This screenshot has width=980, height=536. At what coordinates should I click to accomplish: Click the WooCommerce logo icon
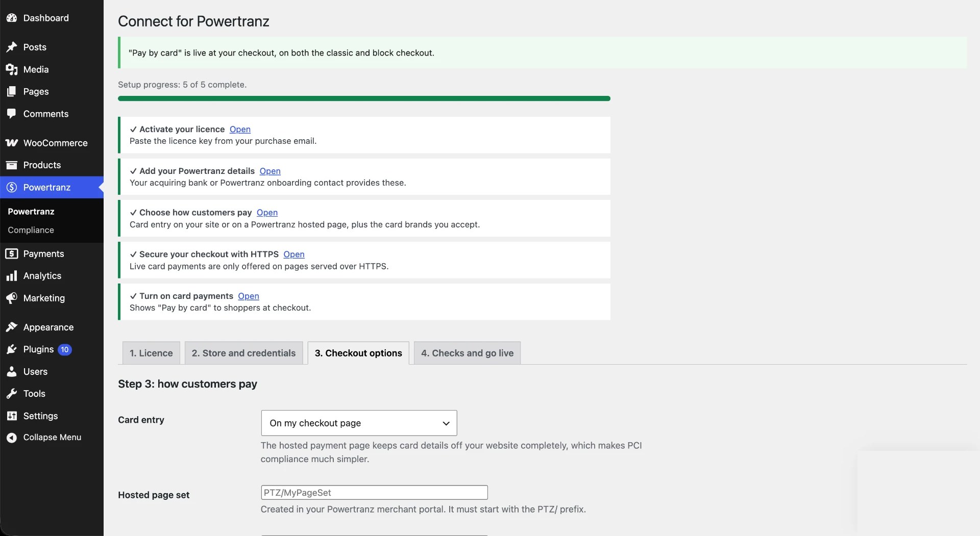tap(12, 143)
